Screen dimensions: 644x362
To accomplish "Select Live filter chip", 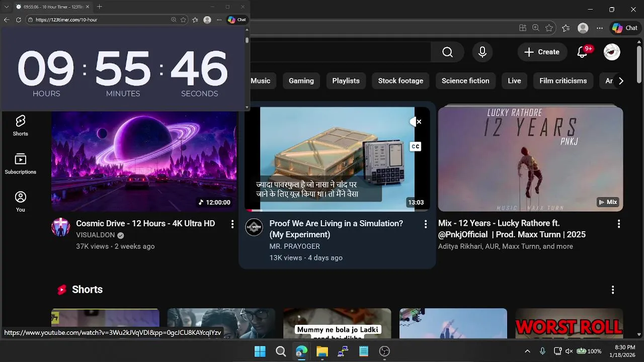I will pyautogui.click(x=514, y=80).
